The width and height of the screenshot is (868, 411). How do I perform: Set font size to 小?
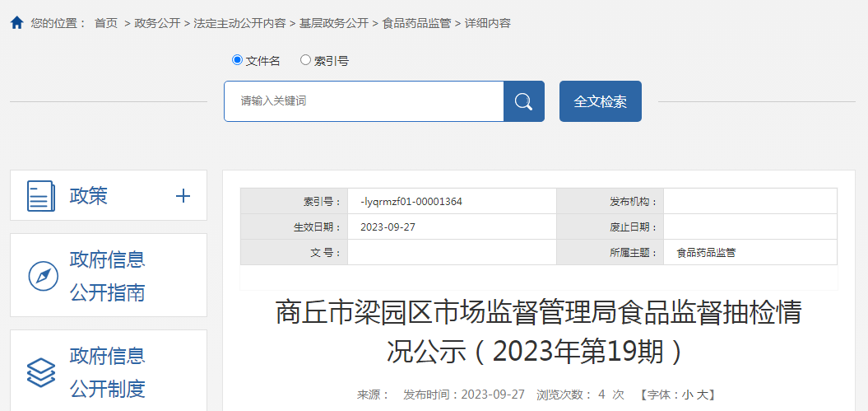click(x=687, y=395)
